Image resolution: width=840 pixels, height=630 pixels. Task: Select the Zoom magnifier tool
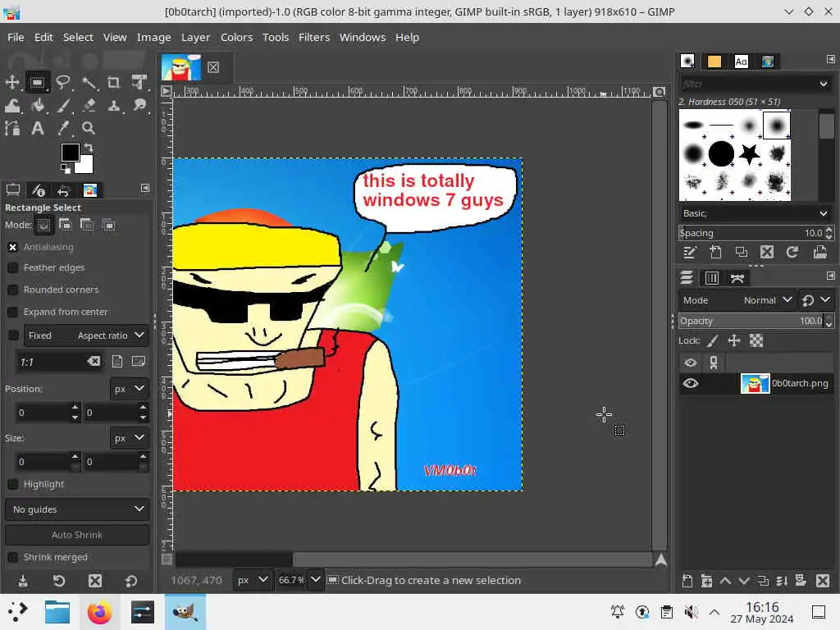click(x=89, y=128)
